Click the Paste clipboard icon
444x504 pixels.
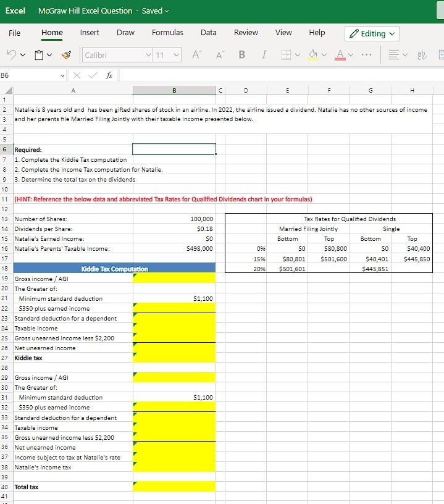(x=39, y=55)
